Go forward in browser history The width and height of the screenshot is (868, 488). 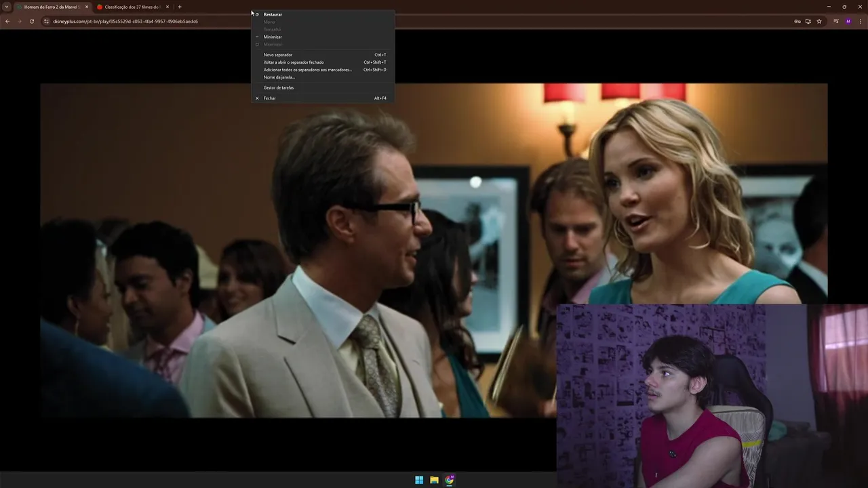[x=19, y=21]
